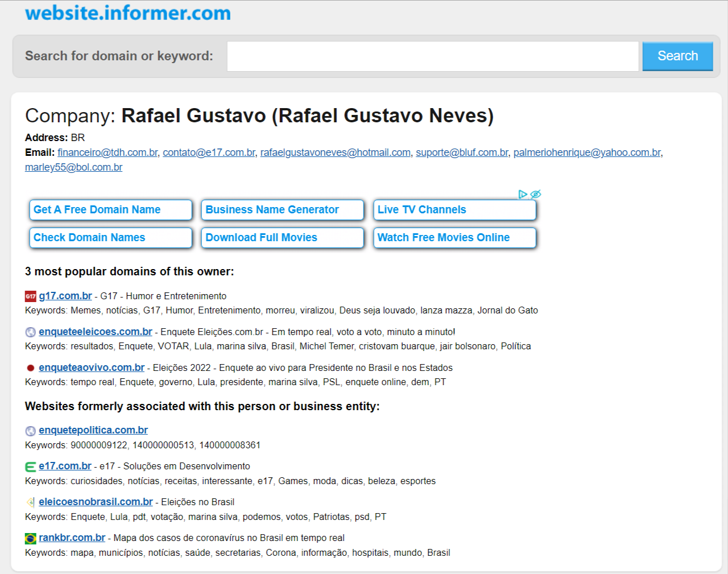Click the keywords line starting with 'resultados'
This screenshot has width=728, height=574.
click(x=278, y=346)
